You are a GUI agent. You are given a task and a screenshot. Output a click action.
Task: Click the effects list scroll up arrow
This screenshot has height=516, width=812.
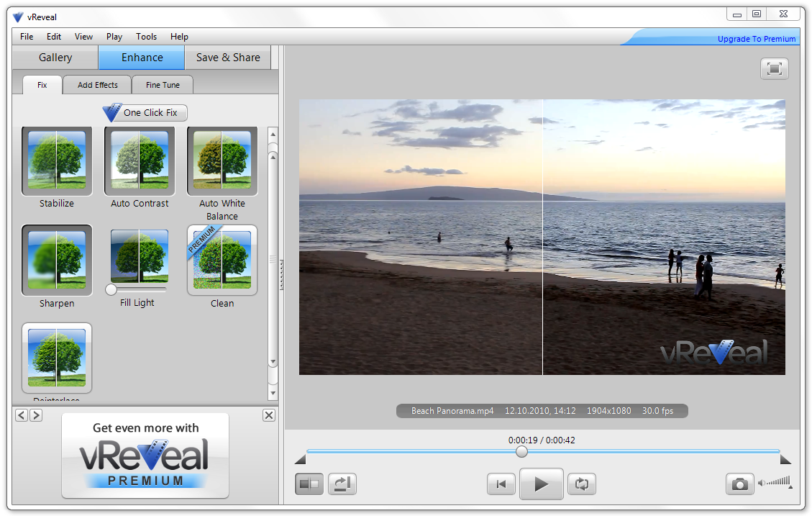(x=273, y=134)
